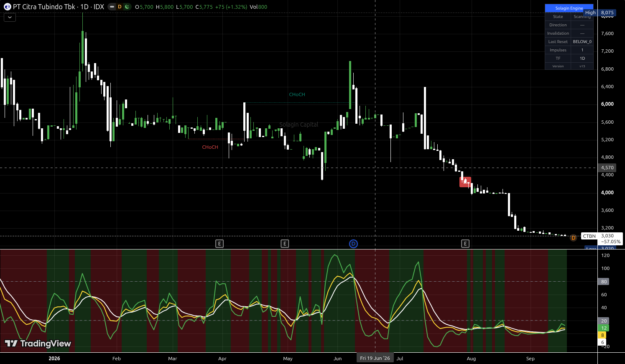The height and width of the screenshot is (364, 625).
Task: Click the earnings E marker near April
Action: 219,244
